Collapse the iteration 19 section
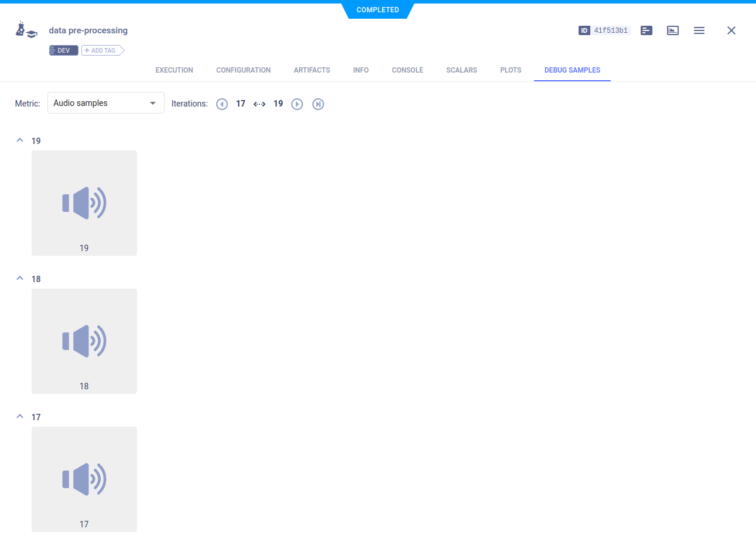The width and height of the screenshot is (756, 556). point(20,140)
